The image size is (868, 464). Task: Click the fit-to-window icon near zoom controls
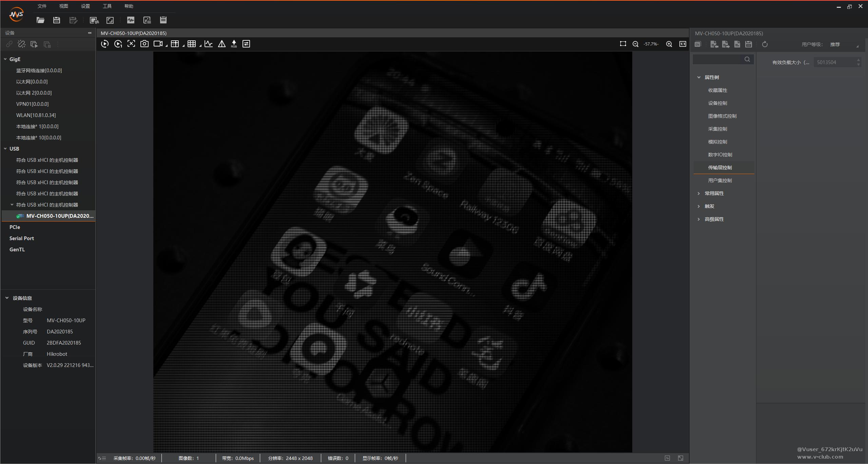(623, 44)
